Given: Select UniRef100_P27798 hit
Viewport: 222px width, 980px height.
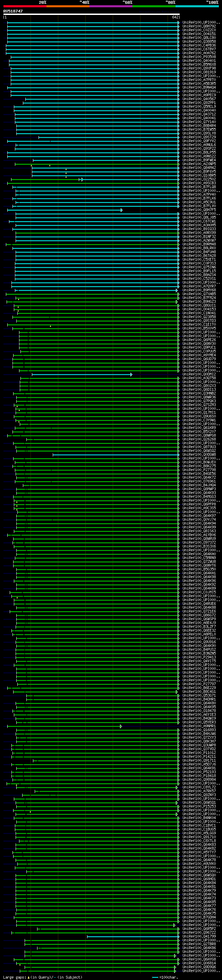Looking at the screenshot, I should coord(199,470).
